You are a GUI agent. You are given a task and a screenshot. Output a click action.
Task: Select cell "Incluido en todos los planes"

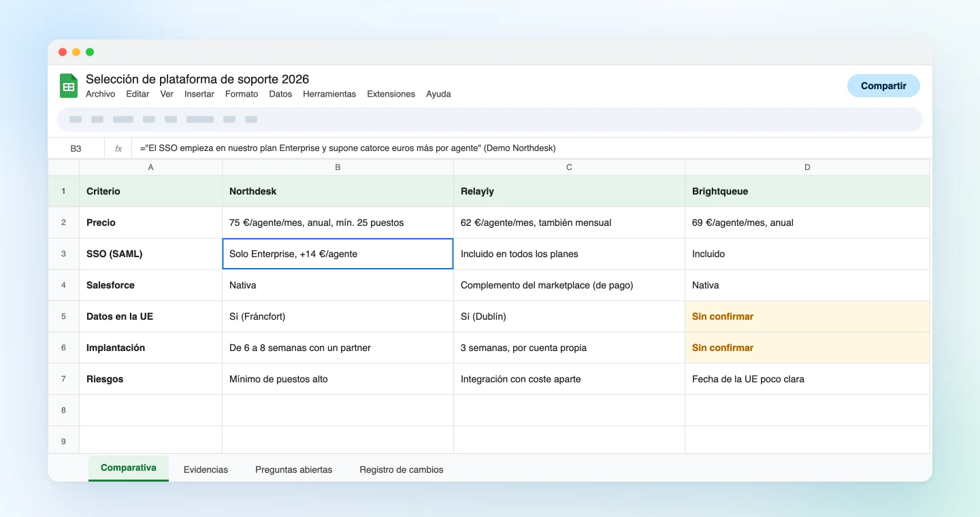570,254
